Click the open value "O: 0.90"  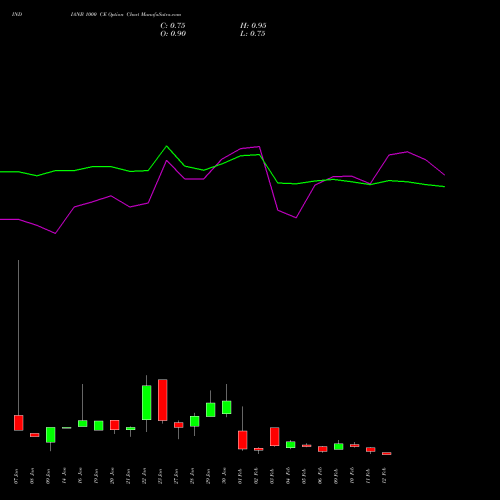click(173, 34)
